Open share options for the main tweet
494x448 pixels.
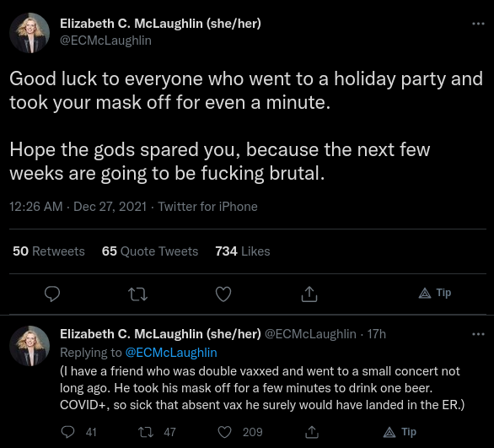[309, 294]
